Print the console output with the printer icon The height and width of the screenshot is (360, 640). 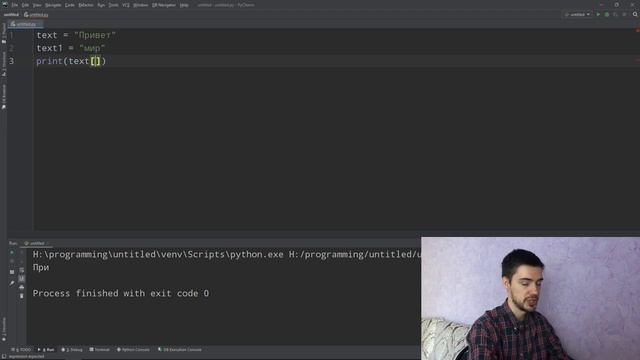(x=22, y=287)
